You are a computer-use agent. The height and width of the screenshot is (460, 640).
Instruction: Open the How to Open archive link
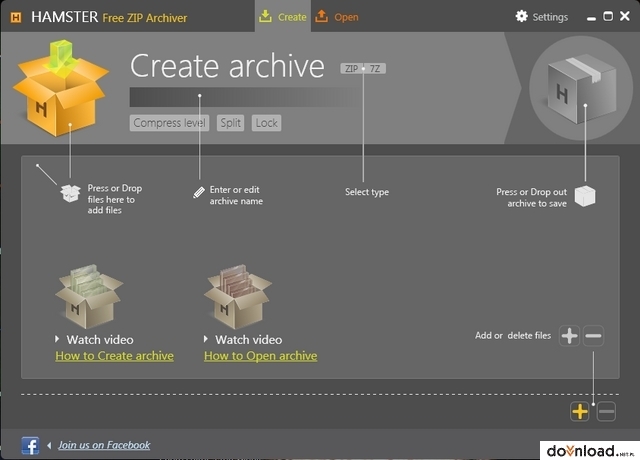tap(260, 356)
